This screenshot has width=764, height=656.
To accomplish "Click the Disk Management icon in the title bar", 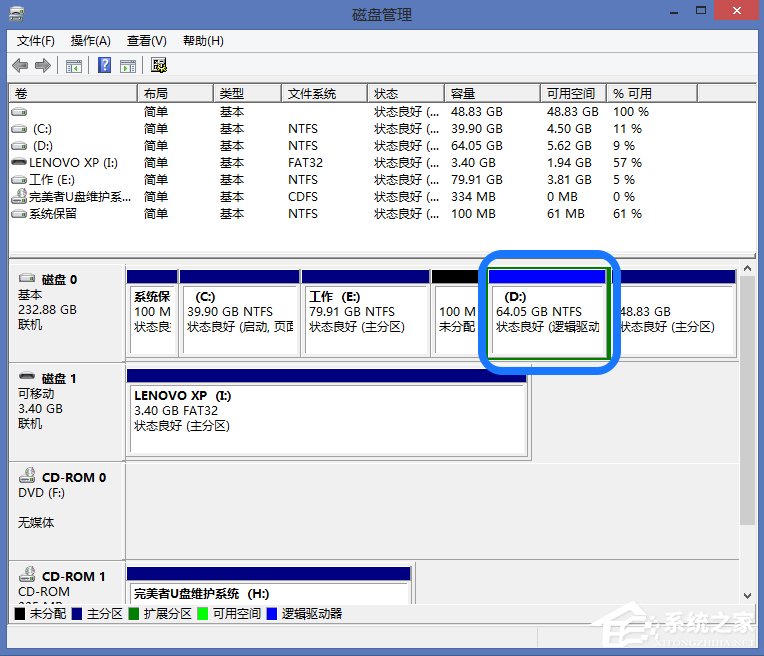I will [x=17, y=14].
